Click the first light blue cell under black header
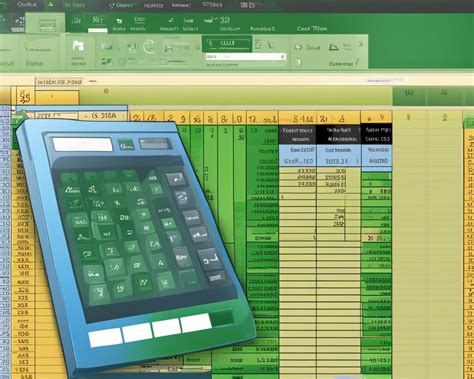Screen dimensions: 474x379 pos(298,156)
